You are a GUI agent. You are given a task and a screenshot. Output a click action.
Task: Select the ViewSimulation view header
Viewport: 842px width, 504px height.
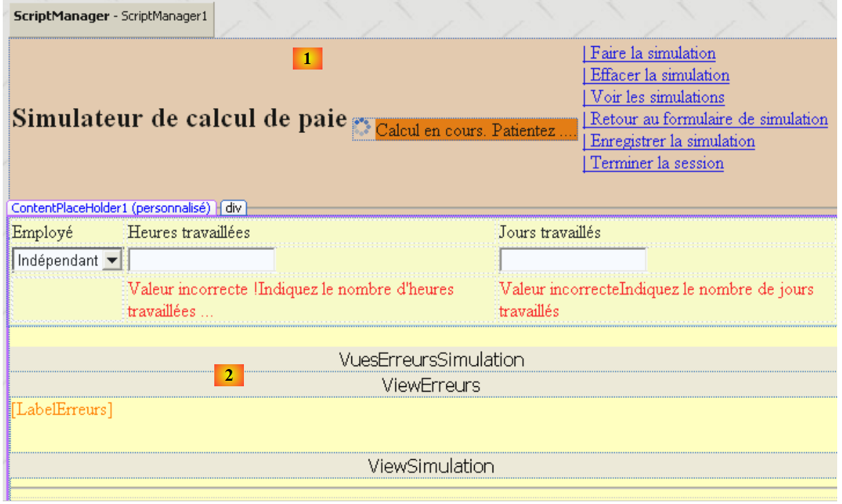pos(431,466)
